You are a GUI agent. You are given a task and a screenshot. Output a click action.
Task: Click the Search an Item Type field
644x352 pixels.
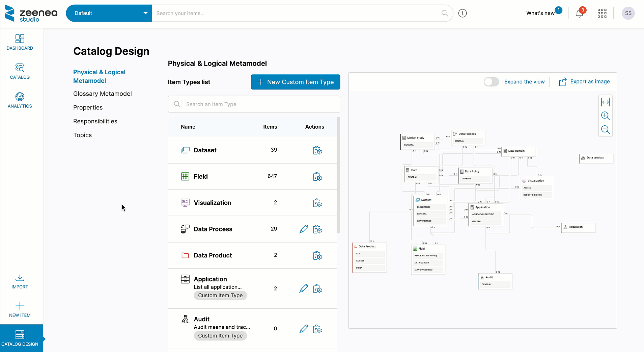(253, 104)
